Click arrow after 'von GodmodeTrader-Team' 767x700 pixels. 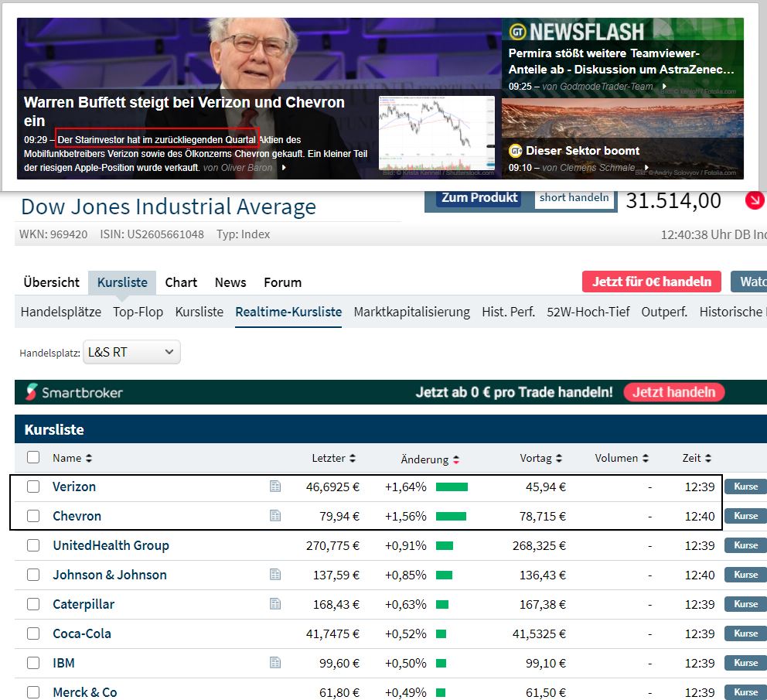pos(664,87)
